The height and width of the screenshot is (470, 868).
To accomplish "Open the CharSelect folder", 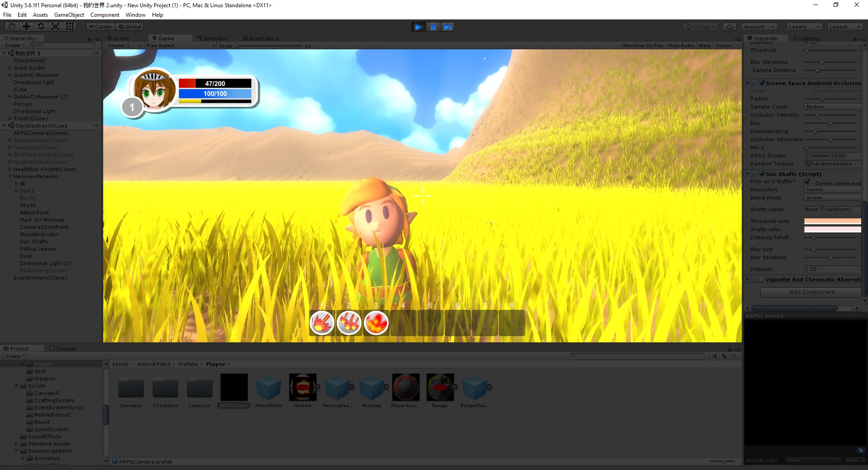I will click(x=165, y=388).
